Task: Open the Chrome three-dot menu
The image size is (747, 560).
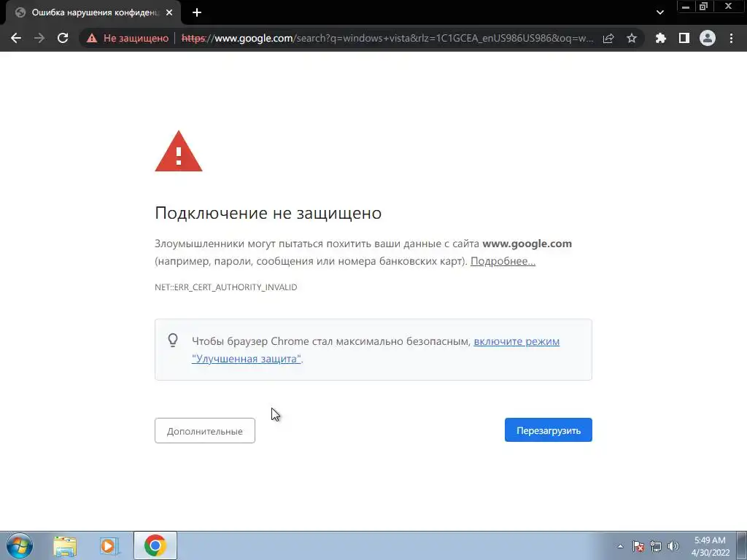Action: pyautogui.click(x=731, y=38)
